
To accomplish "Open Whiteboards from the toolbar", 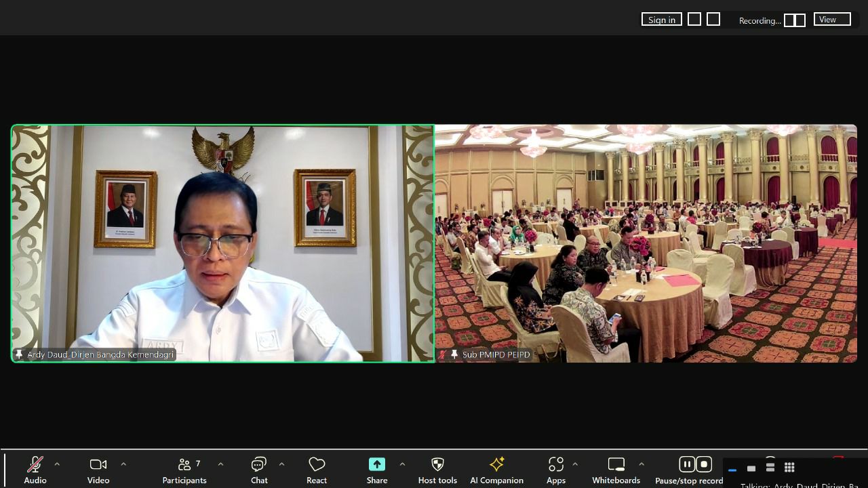I will (616, 469).
